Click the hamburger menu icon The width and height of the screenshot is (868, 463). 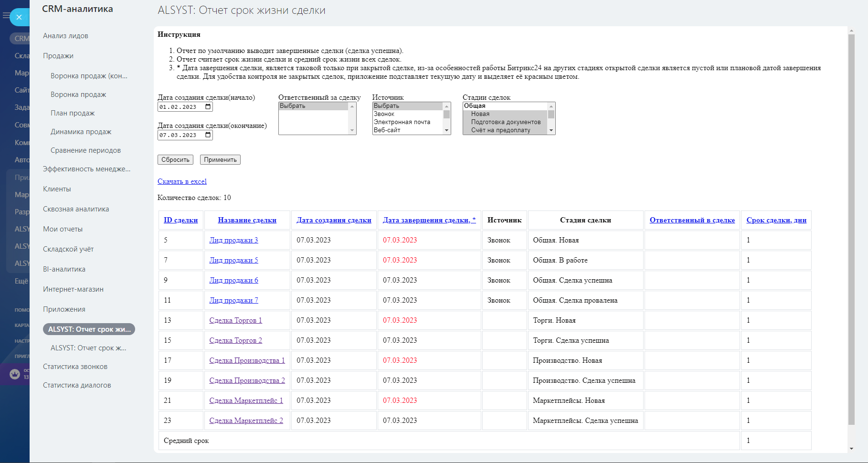[6, 16]
